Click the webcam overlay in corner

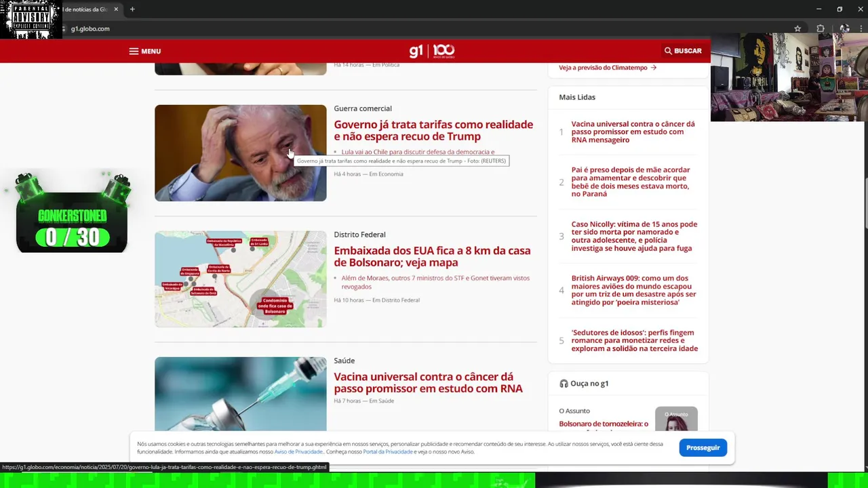tap(789, 77)
